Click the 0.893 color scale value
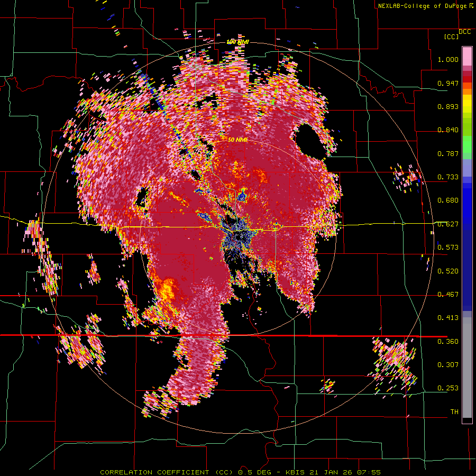476x476 pixels. click(448, 106)
